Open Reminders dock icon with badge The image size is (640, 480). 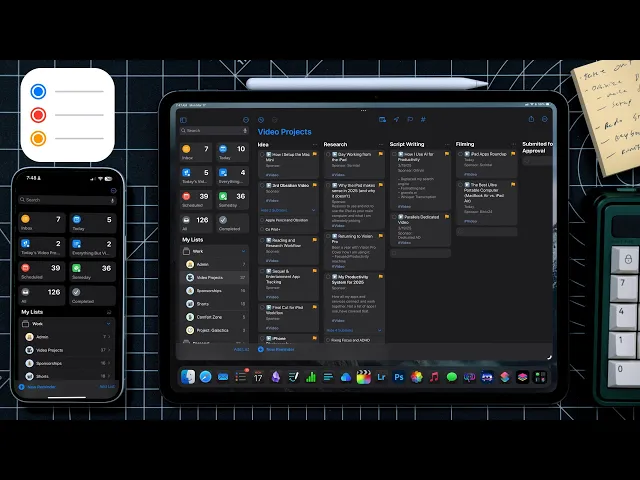pos(241,377)
